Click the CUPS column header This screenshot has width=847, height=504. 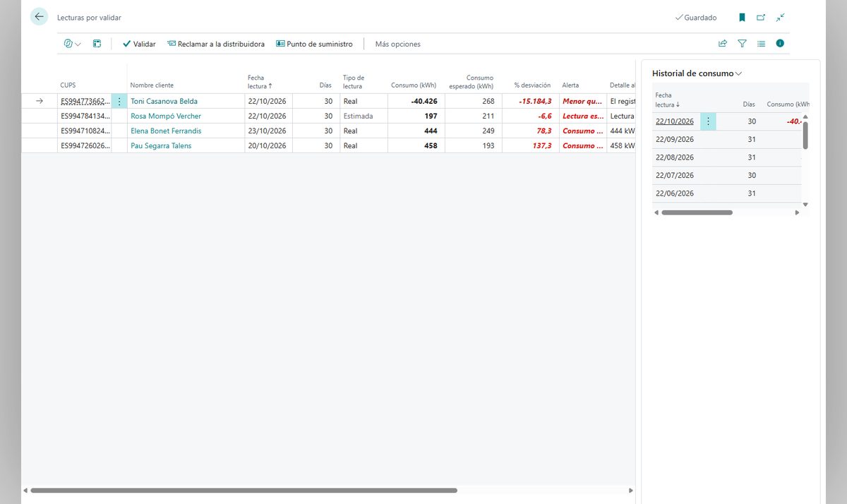pyautogui.click(x=68, y=85)
